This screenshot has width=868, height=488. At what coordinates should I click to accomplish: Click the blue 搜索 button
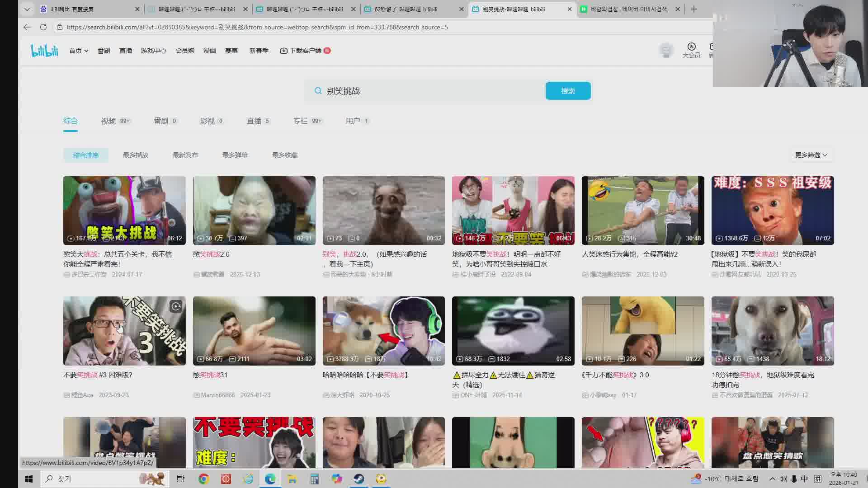[568, 91]
